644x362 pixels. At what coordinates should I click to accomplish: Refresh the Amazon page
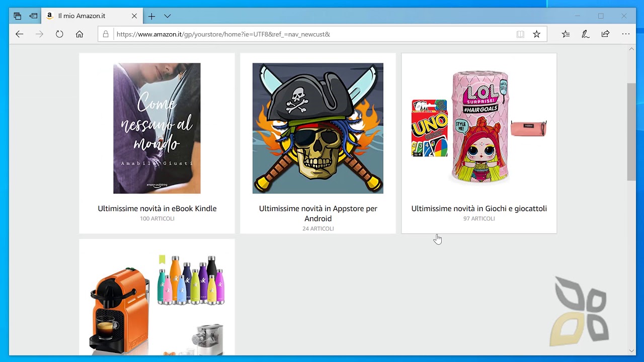click(x=59, y=34)
